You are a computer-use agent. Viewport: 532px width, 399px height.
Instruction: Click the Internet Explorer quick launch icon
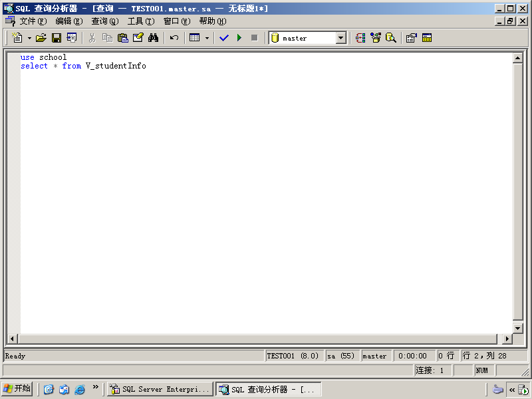80,389
